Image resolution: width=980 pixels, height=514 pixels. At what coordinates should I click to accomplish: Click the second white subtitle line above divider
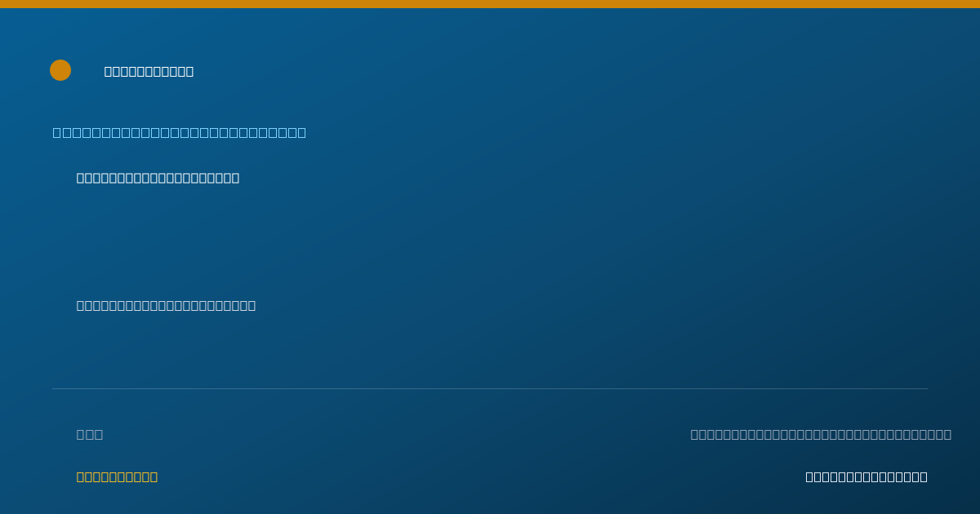coord(166,305)
